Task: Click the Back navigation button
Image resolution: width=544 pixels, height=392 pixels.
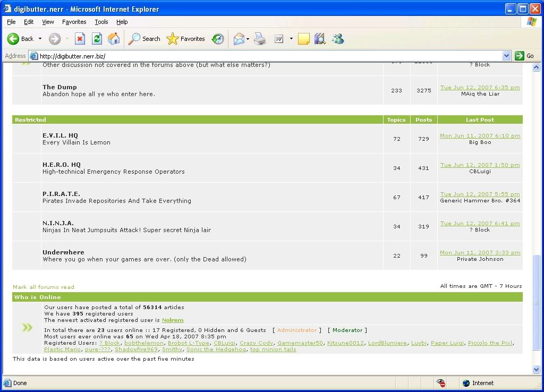Action: pos(21,39)
